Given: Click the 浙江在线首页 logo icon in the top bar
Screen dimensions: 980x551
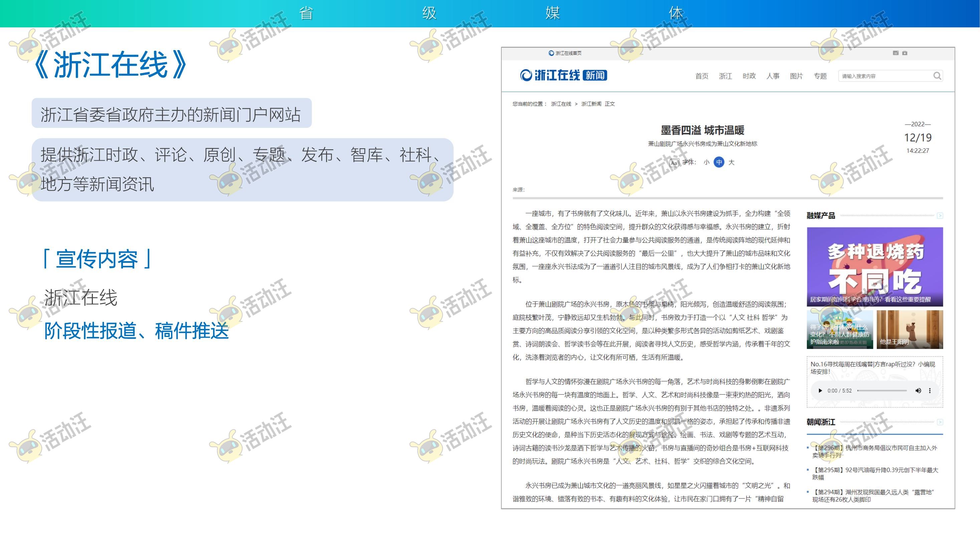Looking at the screenshot, I should (551, 53).
